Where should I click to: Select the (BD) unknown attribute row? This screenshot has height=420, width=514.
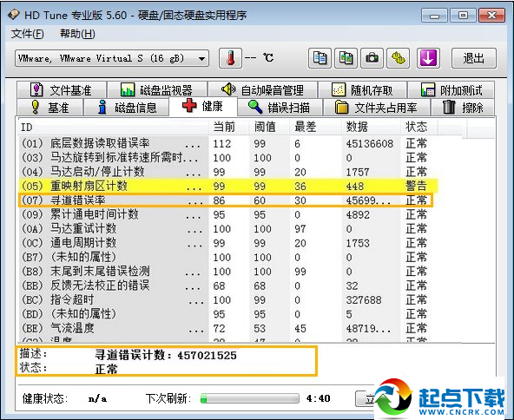point(227,314)
